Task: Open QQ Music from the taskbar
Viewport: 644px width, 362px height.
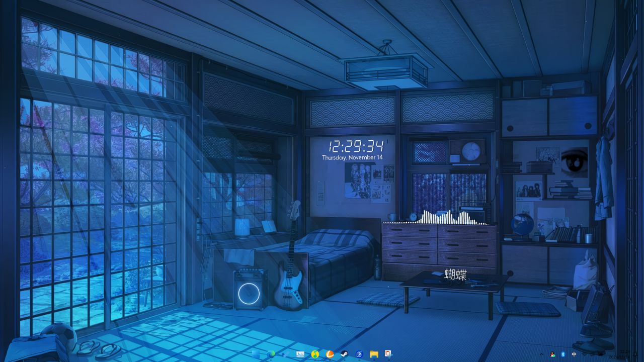Action: 315,354
